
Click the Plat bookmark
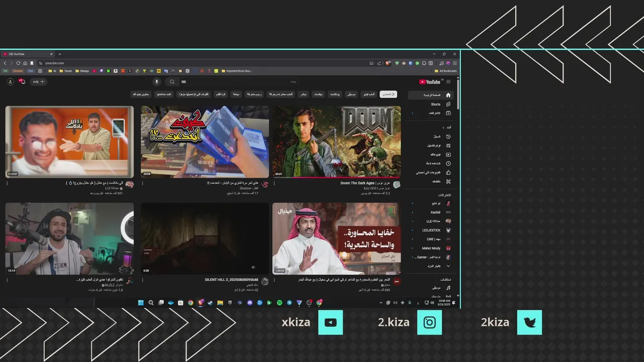coord(31,71)
